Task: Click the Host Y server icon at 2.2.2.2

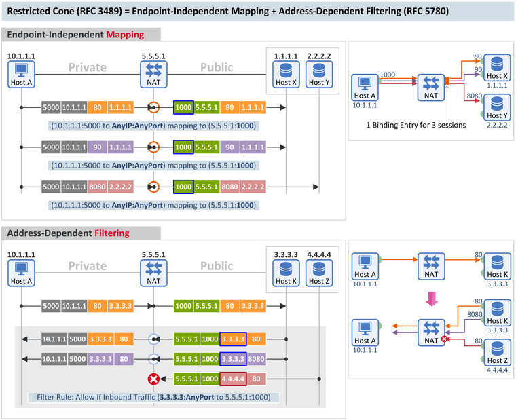Action: click(319, 75)
